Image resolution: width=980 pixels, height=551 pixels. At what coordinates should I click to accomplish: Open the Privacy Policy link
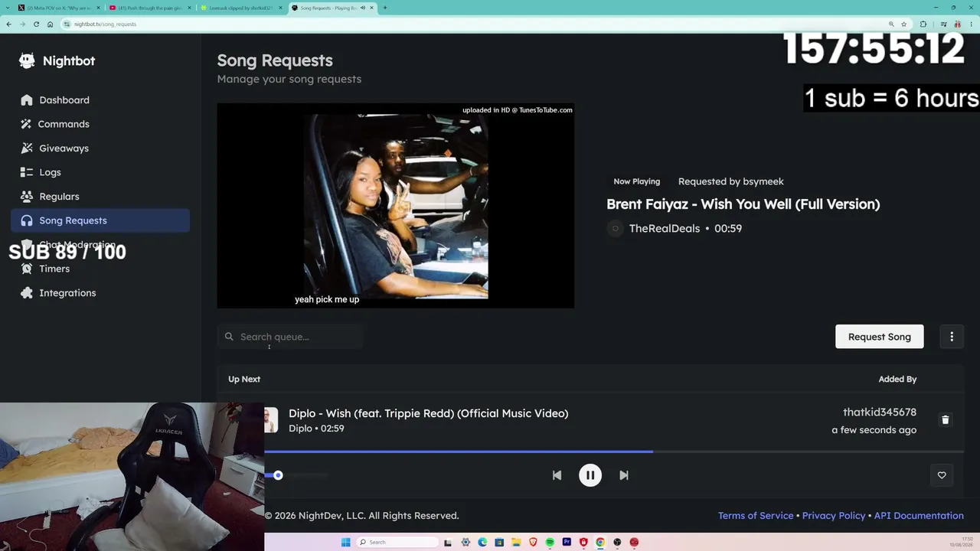coord(834,516)
